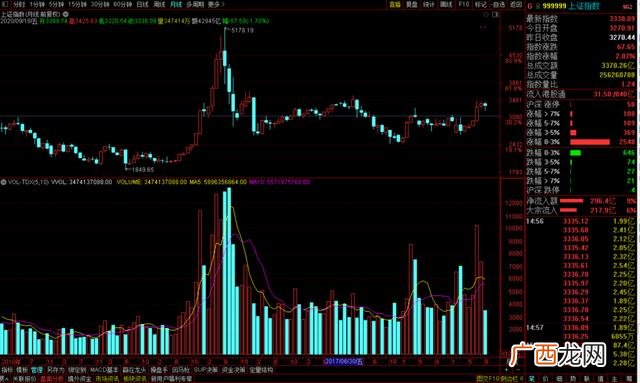640x383 pixels.
Task: Open F10 company info
Action: [x=464, y=4]
